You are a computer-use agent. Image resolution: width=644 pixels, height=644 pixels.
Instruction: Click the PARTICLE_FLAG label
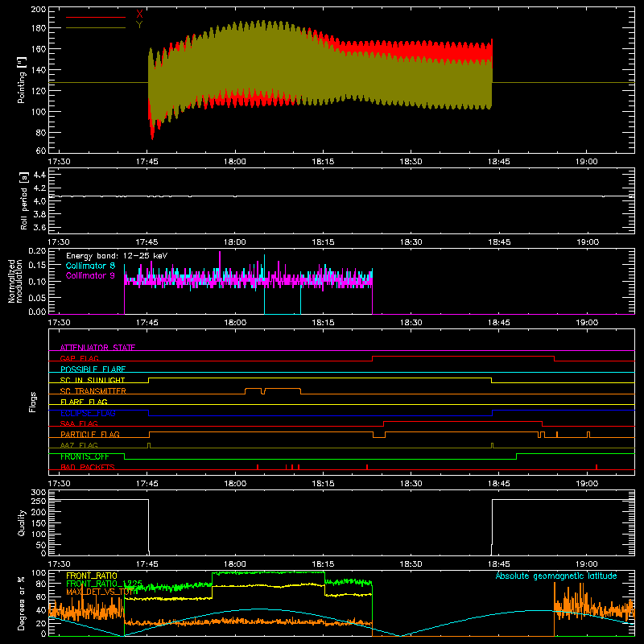[x=90, y=434]
